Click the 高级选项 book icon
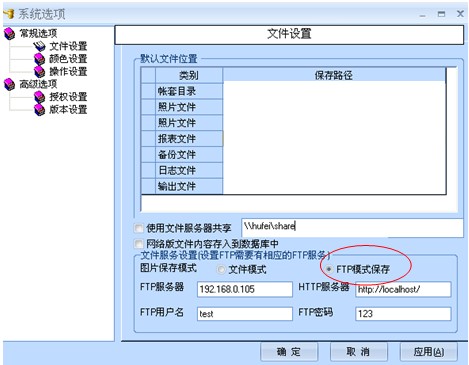Screen dimensions: 469x365 pyautogui.click(x=9, y=84)
